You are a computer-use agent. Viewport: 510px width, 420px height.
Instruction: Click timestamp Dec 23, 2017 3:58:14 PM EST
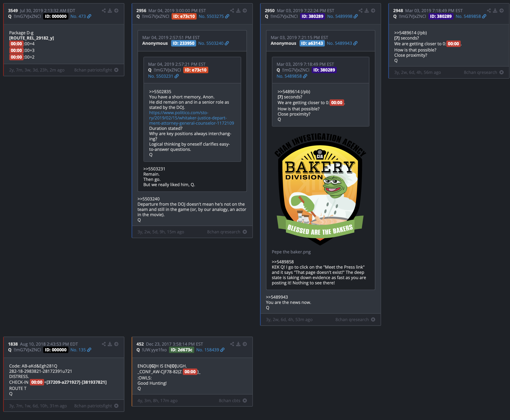pyautogui.click(x=175, y=344)
